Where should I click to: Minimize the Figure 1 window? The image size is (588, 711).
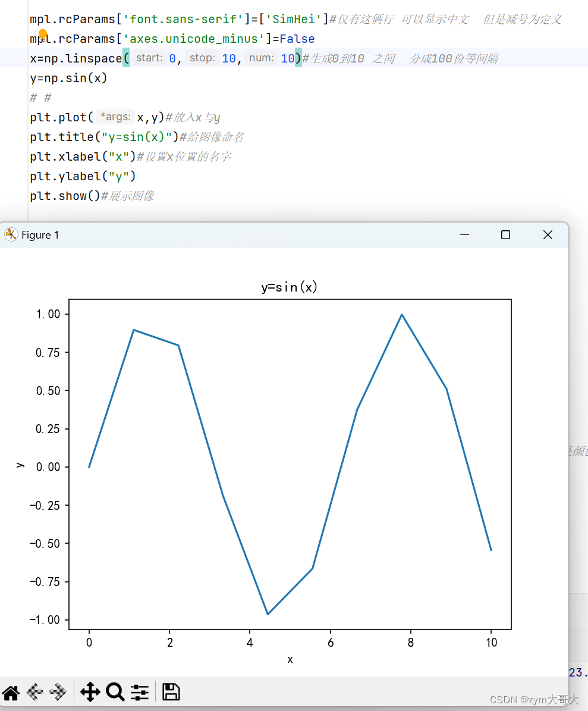(x=464, y=234)
